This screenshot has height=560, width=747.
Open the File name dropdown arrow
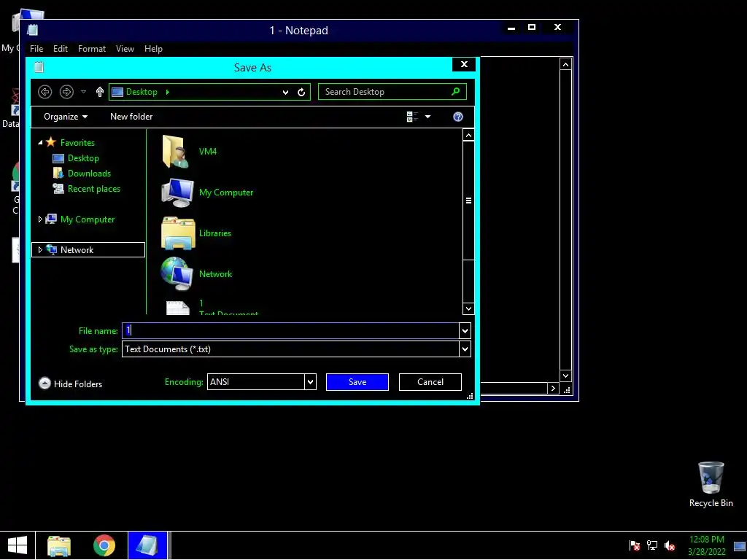465,330
